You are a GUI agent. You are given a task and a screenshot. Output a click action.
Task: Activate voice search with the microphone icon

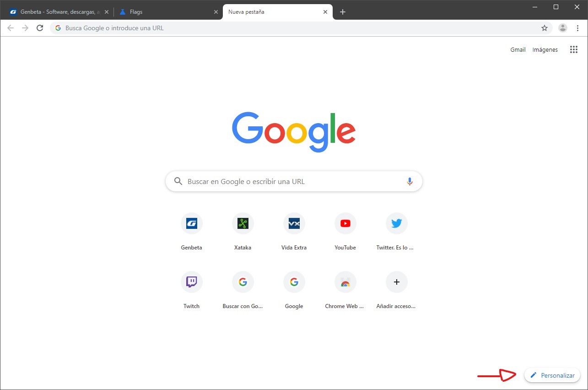(409, 181)
